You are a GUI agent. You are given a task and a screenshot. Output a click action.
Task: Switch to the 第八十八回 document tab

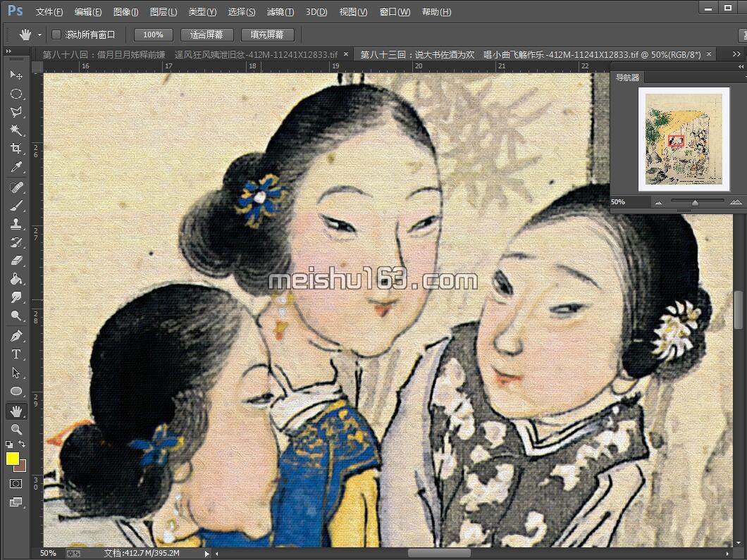[x=190, y=54]
